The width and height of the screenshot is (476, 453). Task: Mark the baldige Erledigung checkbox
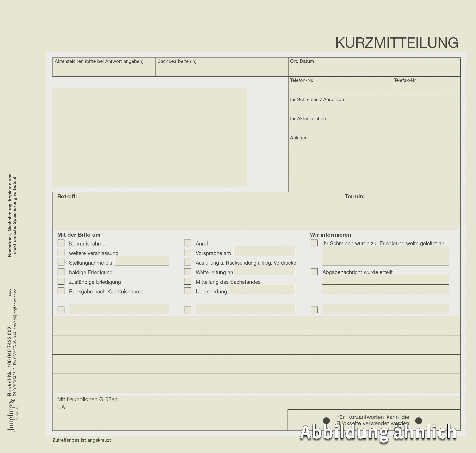pos(61,272)
